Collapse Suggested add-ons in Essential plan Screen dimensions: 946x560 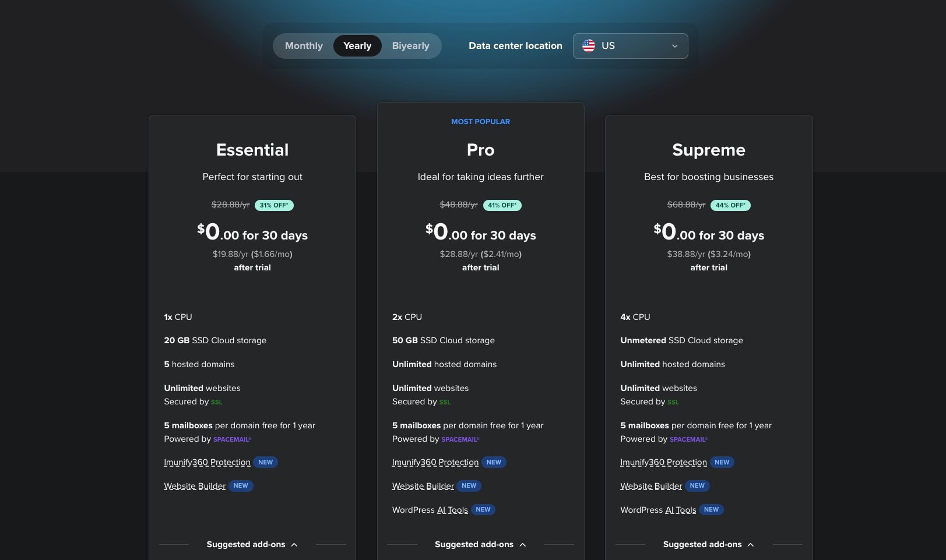coord(252,544)
